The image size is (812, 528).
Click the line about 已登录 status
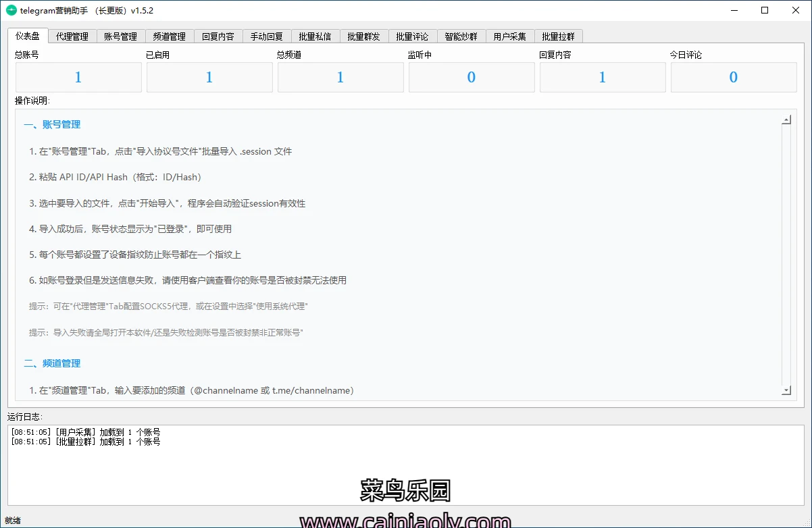130,229
